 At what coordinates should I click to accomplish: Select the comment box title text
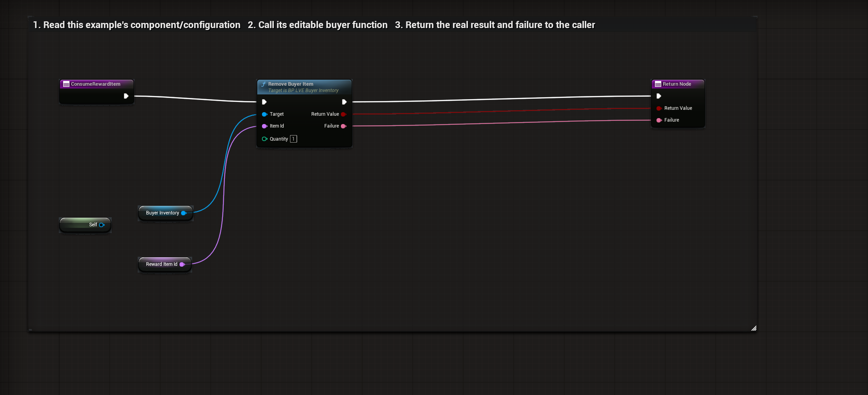pos(314,25)
